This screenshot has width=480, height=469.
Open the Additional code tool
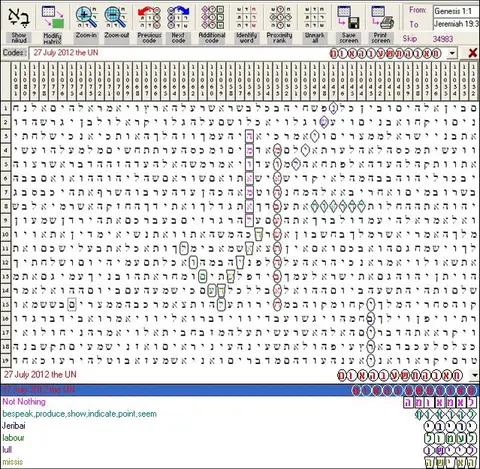212,17
